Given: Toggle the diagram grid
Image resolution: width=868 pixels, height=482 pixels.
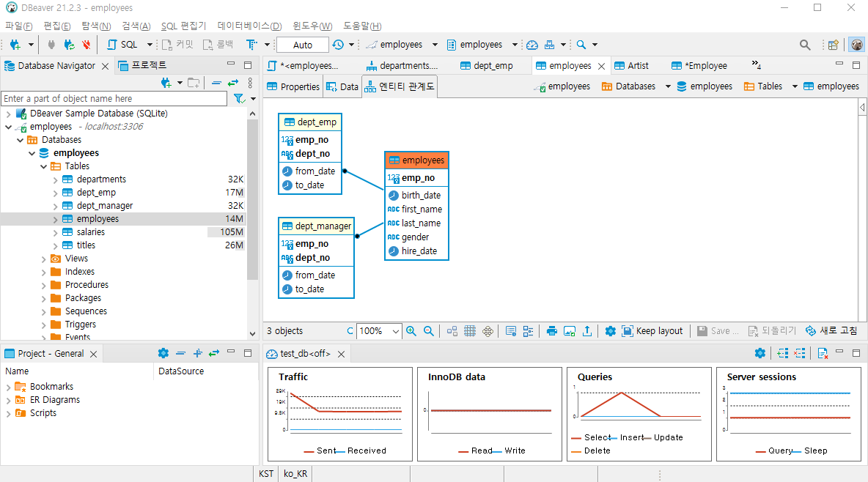Looking at the screenshot, I should (x=470, y=331).
